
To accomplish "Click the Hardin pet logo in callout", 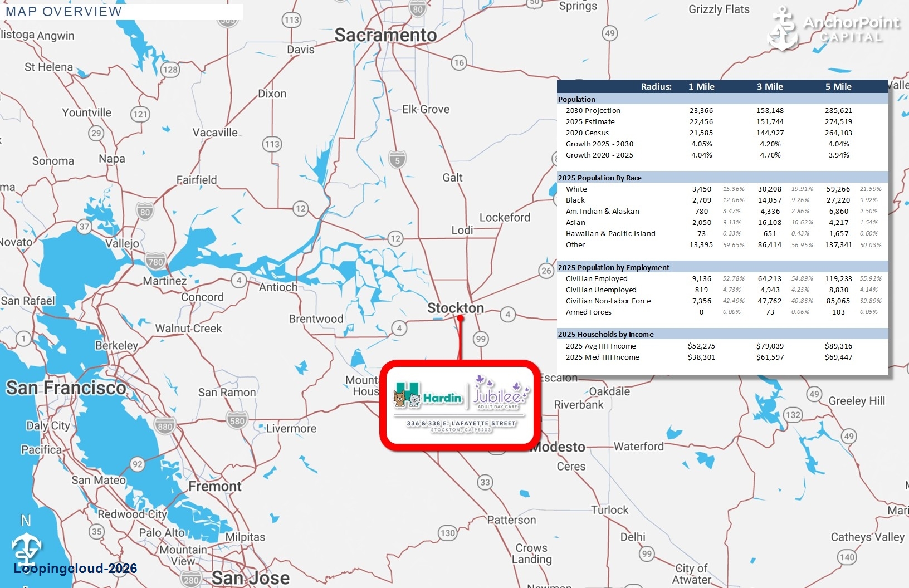I will pyautogui.click(x=428, y=395).
